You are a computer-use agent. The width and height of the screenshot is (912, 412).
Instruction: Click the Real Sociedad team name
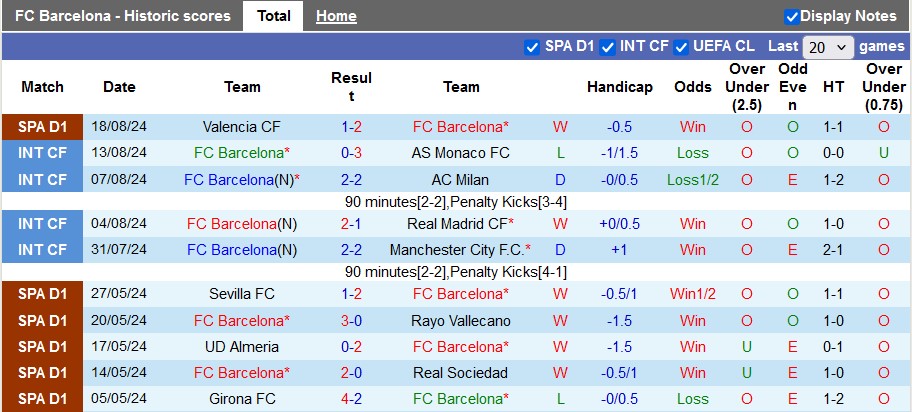click(x=461, y=373)
